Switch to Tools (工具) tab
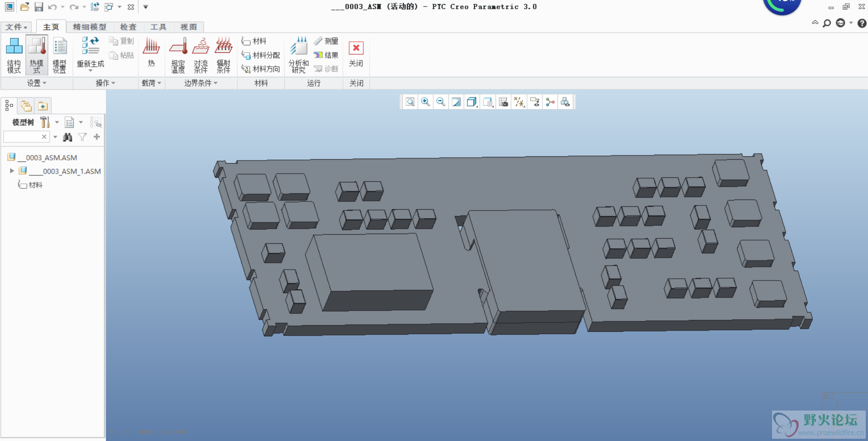 pos(158,27)
